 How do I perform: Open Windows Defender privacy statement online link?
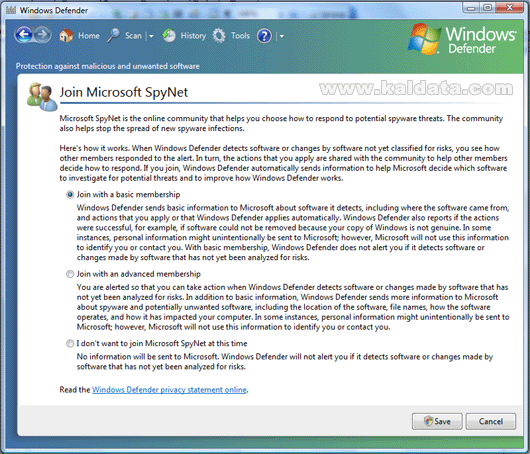point(169,390)
